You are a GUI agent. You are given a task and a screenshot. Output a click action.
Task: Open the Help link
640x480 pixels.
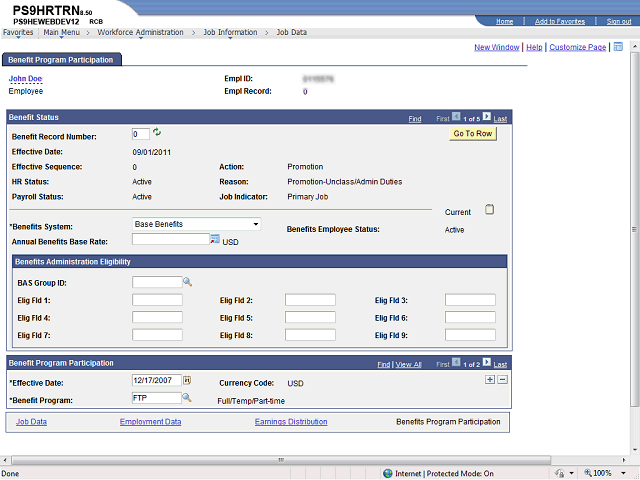click(534, 47)
